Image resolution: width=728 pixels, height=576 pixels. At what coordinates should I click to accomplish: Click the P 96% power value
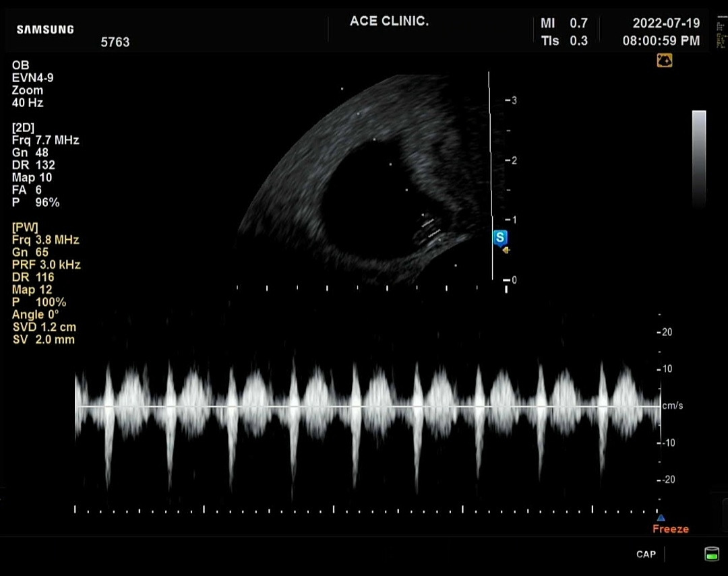36,203
